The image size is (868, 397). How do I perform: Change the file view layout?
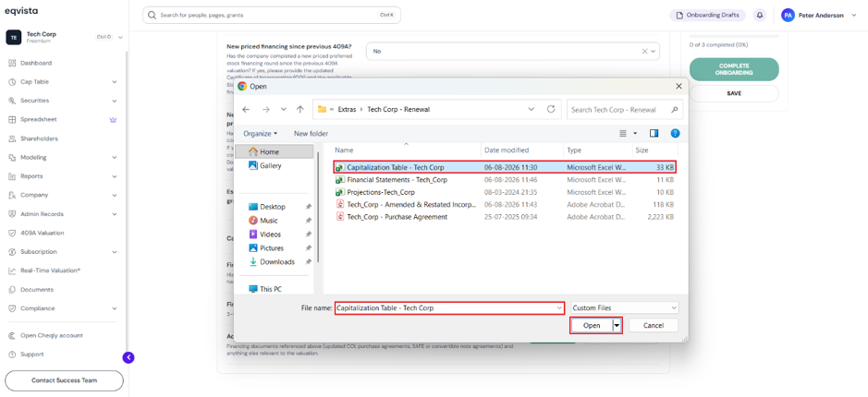click(x=623, y=133)
